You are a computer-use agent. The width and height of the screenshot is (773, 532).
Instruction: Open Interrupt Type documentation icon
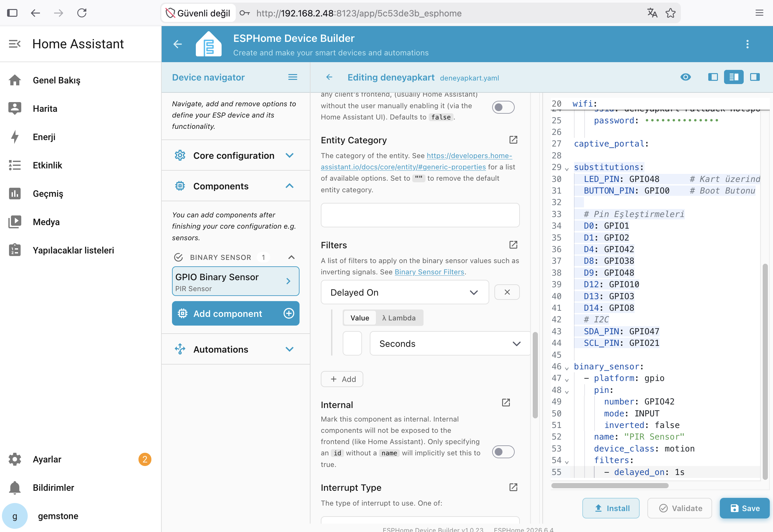click(x=513, y=488)
